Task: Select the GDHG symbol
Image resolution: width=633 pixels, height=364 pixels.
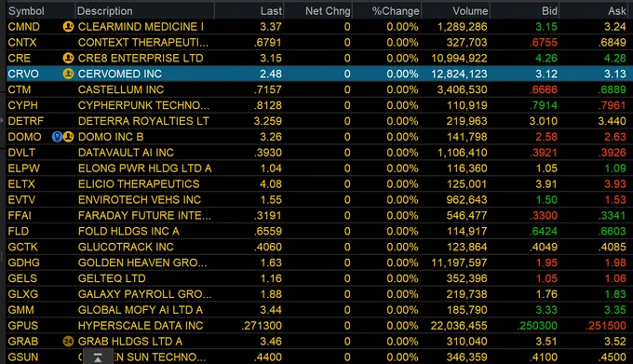Action: pos(24,263)
